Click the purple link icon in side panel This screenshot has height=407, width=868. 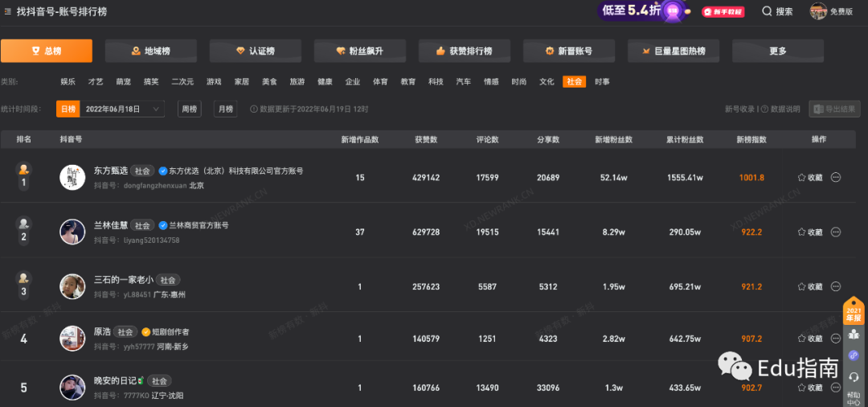coord(854,356)
